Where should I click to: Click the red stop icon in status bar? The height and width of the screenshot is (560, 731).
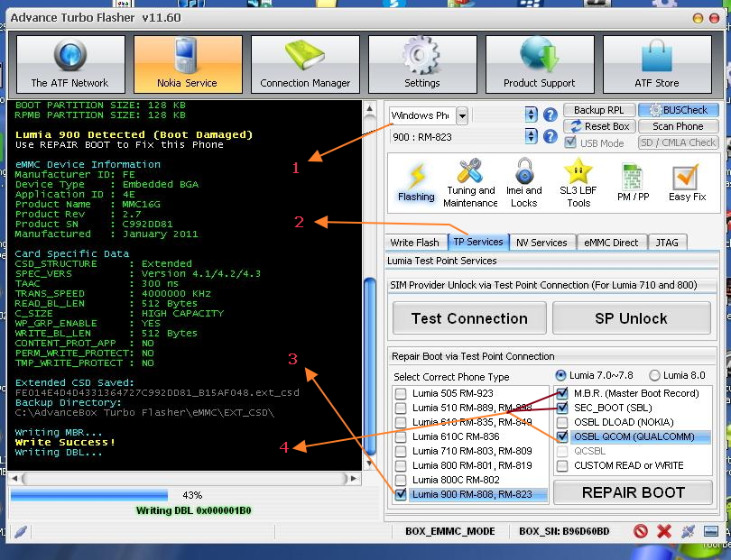[641, 531]
